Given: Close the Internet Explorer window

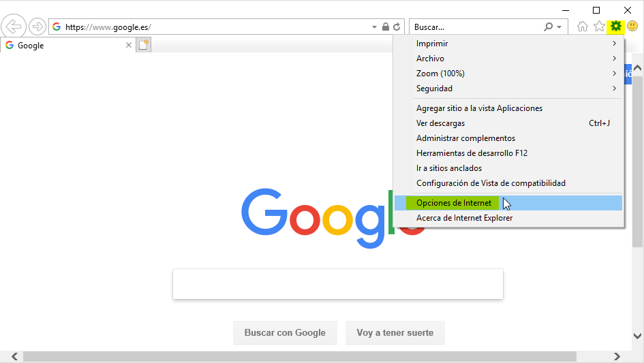Looking at the screenshot, I should click(628, 10).
